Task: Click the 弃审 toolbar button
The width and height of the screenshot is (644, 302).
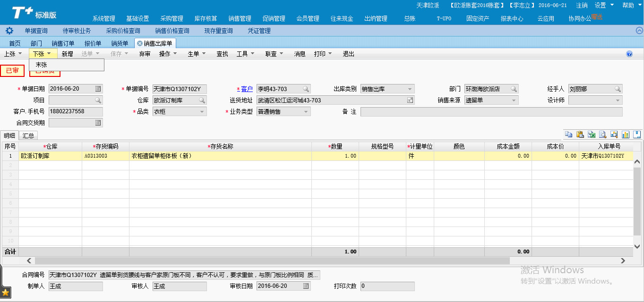Action: [145, 54]
